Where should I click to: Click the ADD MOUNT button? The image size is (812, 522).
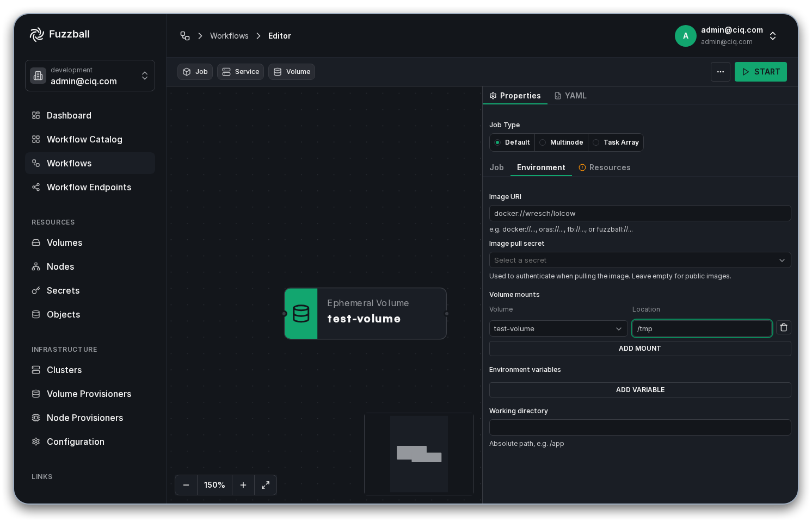[640, 349]
